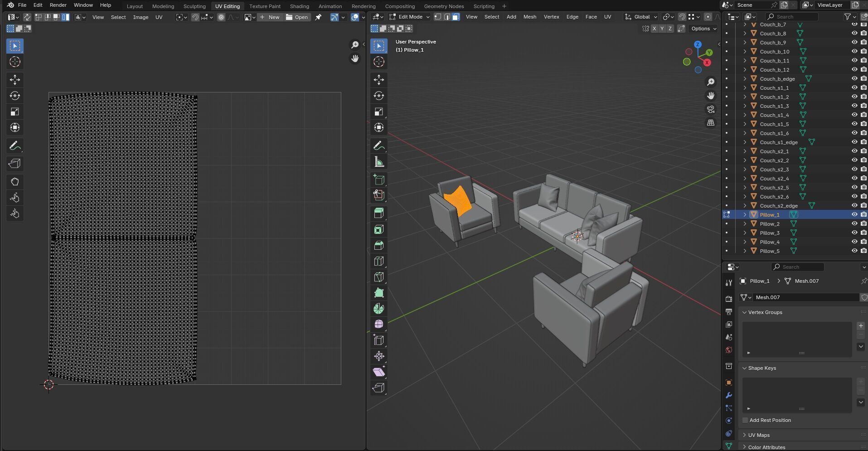
Task: Select the Inset Faces tool
Action: coord(379,229)
